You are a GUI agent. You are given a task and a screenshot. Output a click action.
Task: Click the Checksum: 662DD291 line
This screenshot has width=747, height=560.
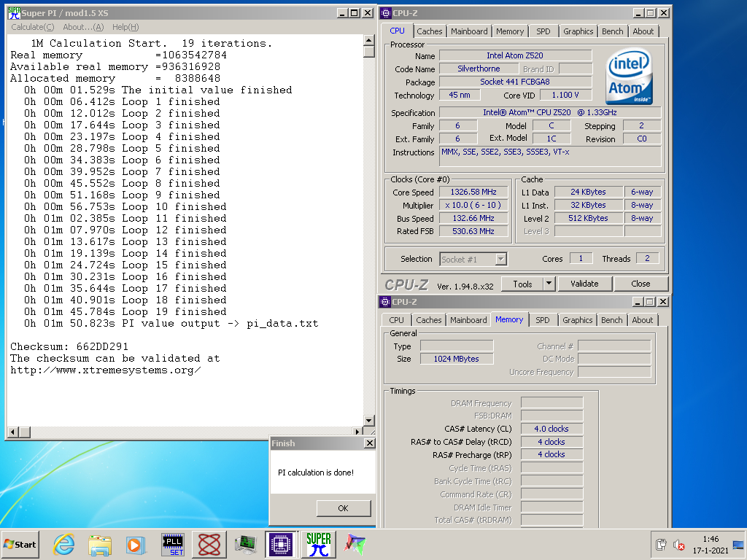(x=69, y=346)
